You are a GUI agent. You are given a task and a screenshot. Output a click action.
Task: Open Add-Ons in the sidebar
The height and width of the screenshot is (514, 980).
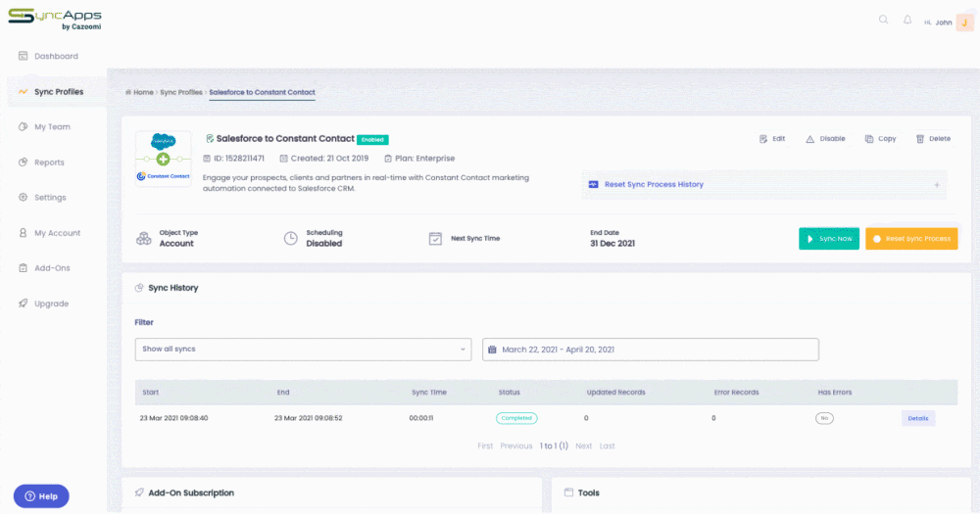(x=44, y=268)
